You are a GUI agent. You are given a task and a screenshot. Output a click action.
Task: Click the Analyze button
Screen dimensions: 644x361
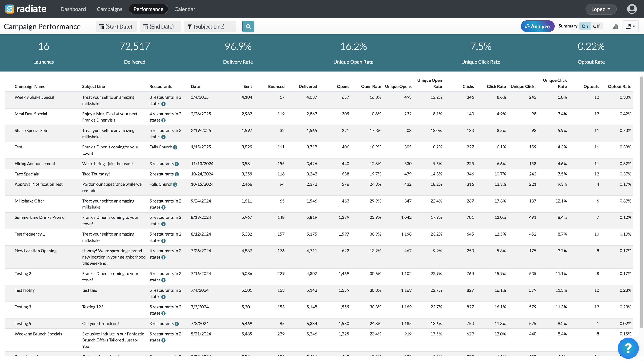click(x=537, y=26)
